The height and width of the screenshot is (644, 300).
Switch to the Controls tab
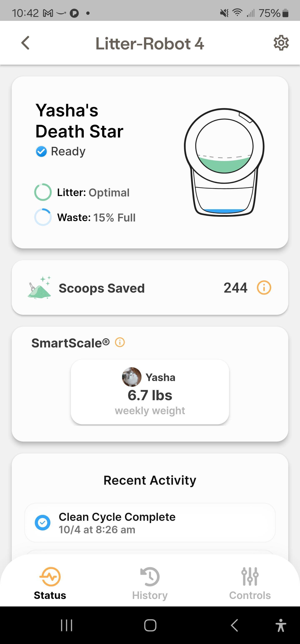(x=250, y=583)
